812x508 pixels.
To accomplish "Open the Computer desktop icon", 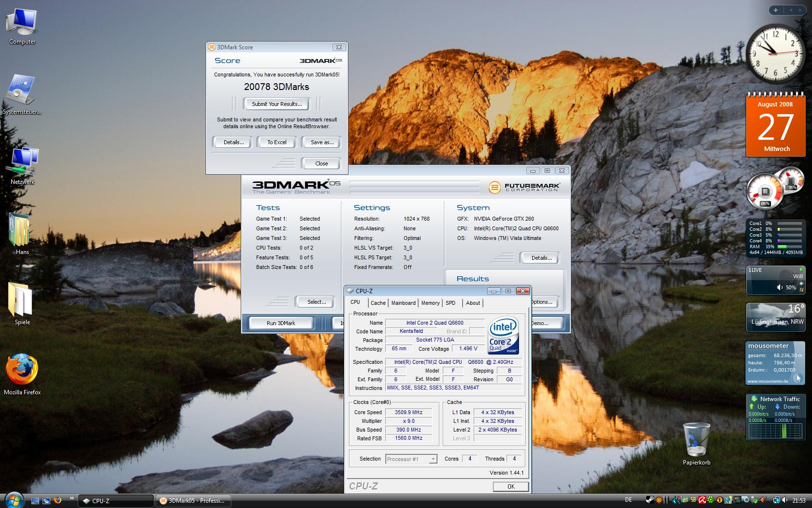I will tap(22, 27).
